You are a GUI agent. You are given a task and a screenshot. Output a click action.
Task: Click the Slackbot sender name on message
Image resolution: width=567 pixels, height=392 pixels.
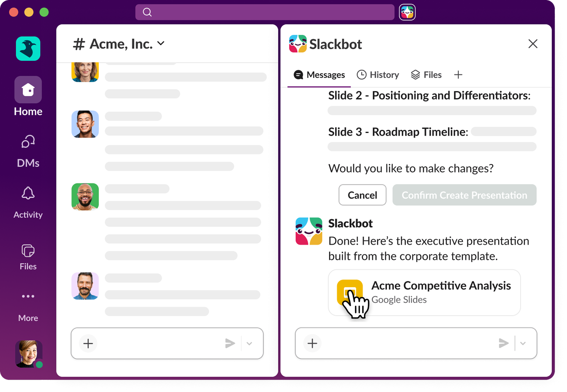click(350, 223)
